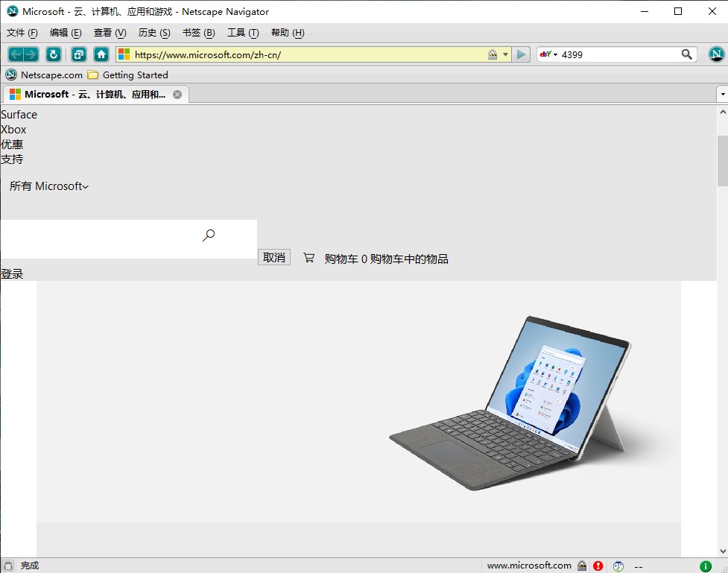Click the Netscape N throbber logo
728x573 pixels.
pos(716,54)
